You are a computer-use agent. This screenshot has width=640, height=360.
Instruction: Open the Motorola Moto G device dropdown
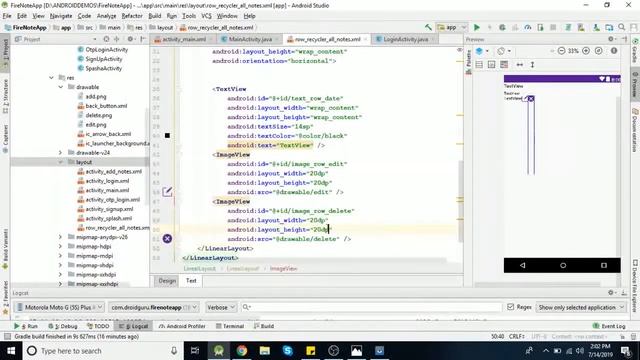click(59, 307)
